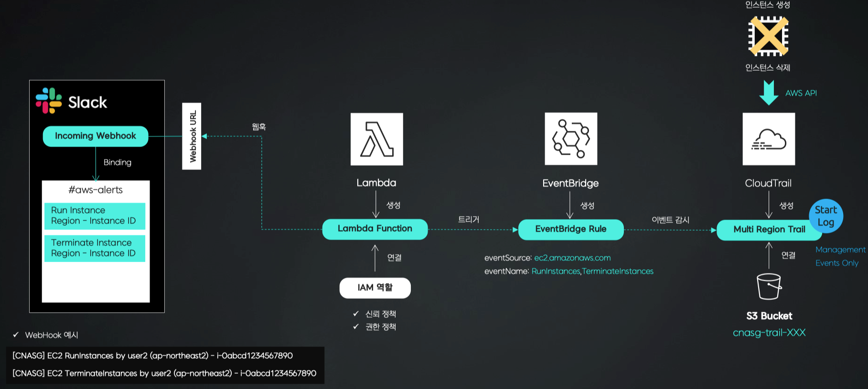Click the EC2 TerminateInstances example message line
Image resolution: width=868 pixels, height=389 pixels.
tap(164, 373)
